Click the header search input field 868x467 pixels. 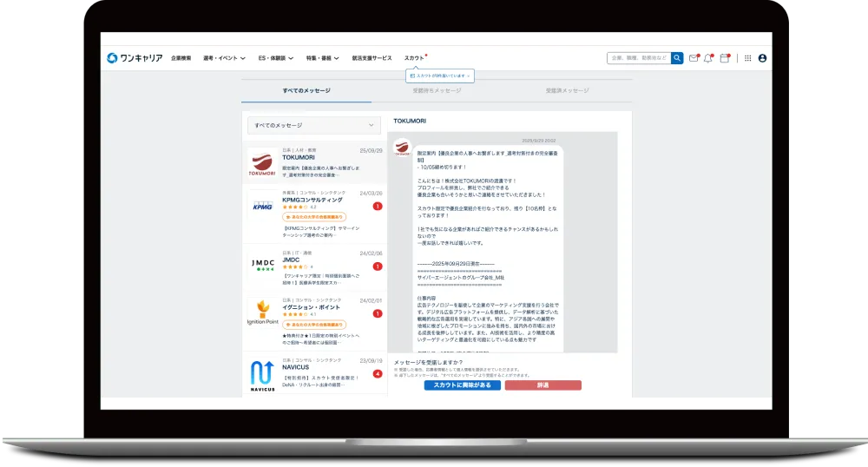[x=638, y=58]
